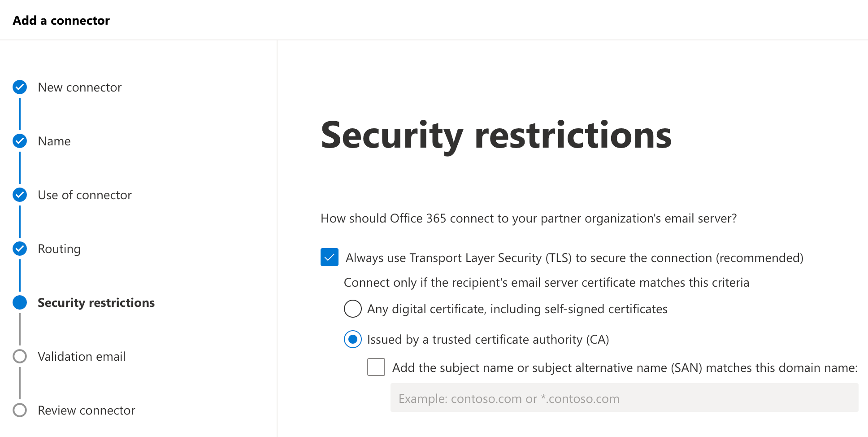Click the Review connector step circle
The height and width of the screenshot is (437, 868).
pyautogui.click(x=20, y=410)
